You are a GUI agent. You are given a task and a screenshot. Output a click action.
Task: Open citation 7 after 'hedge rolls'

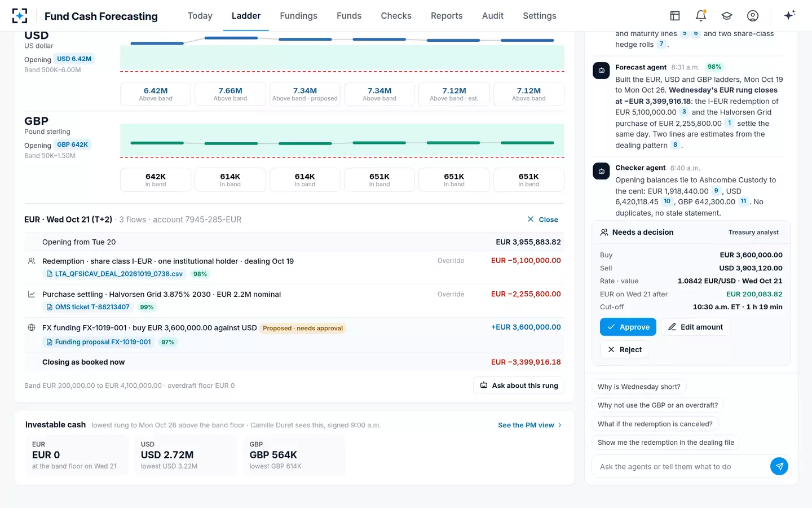point(661,44)
